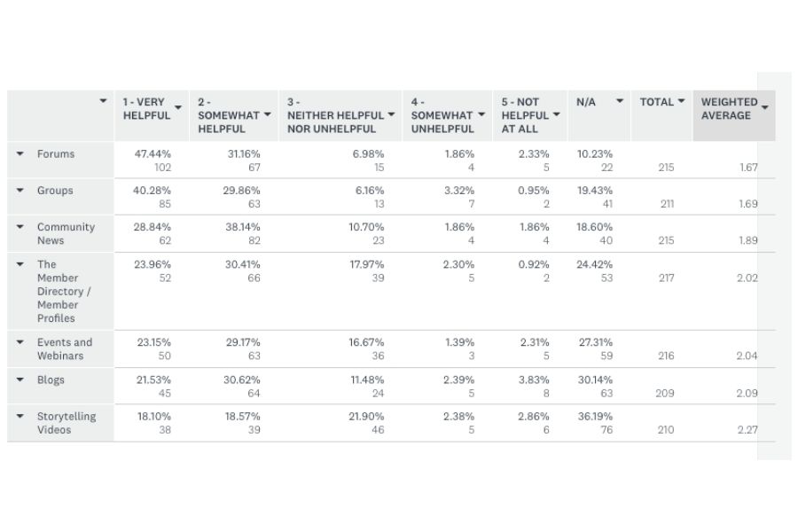Click the vertical scrollbar at the table's right
The height and width of the screenshot is (532, 798).
pos(774,266)
